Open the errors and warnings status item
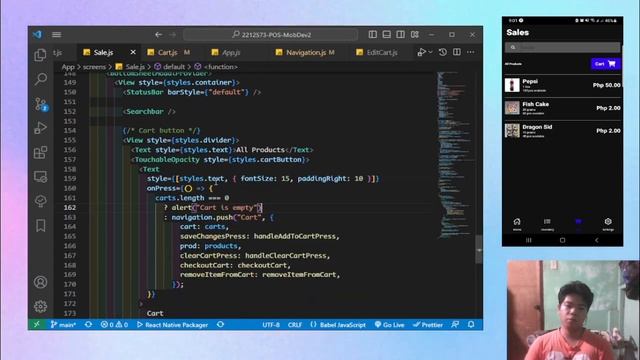Viewport: 640px width, 360px height. click(x=114, y=325)
